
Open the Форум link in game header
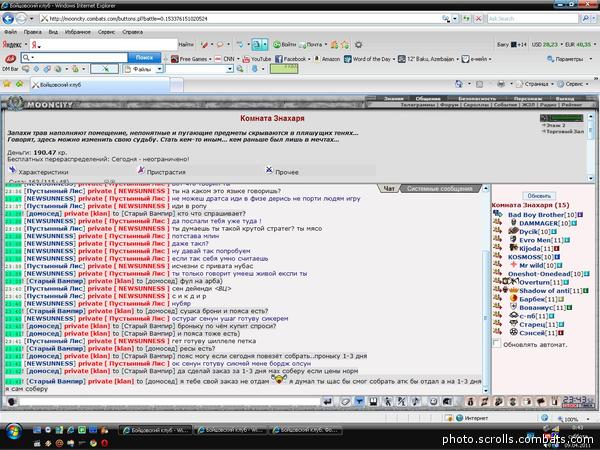(450, 104)
